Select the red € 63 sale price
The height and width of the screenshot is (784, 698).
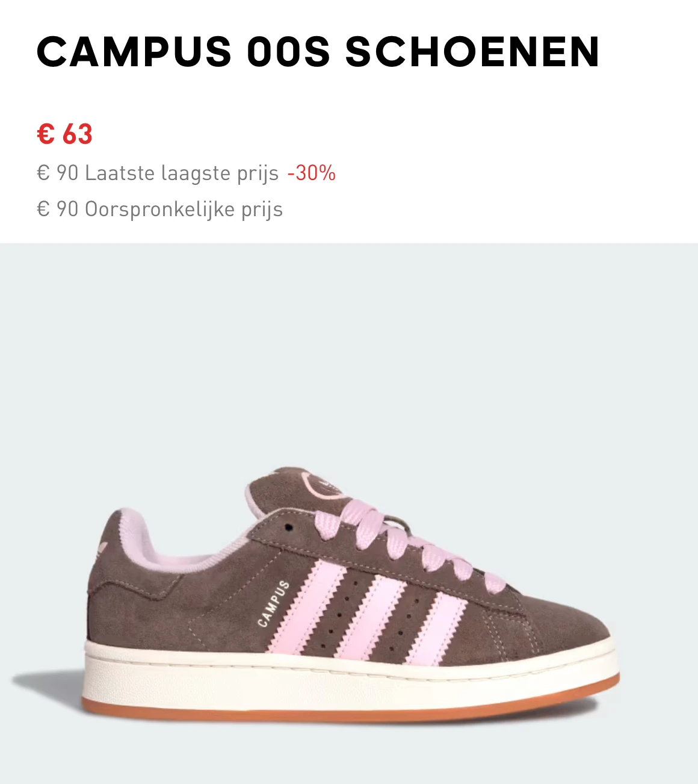(x=65, y=134)
